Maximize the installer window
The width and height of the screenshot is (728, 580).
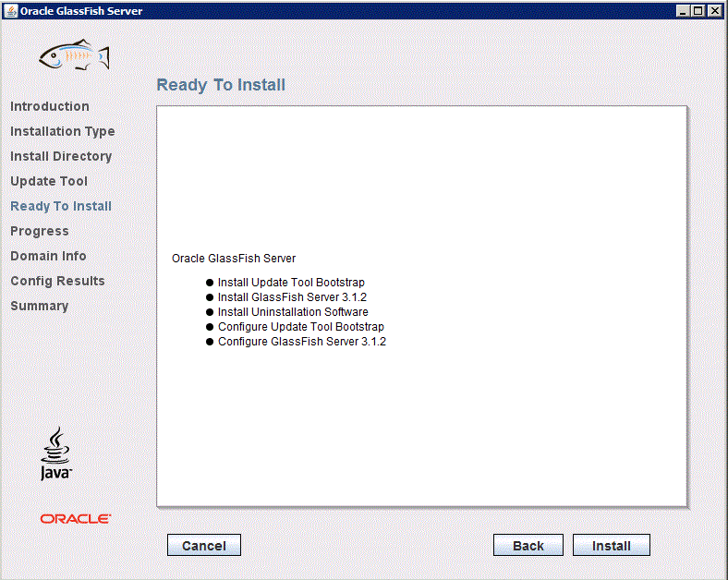(698, 11)
